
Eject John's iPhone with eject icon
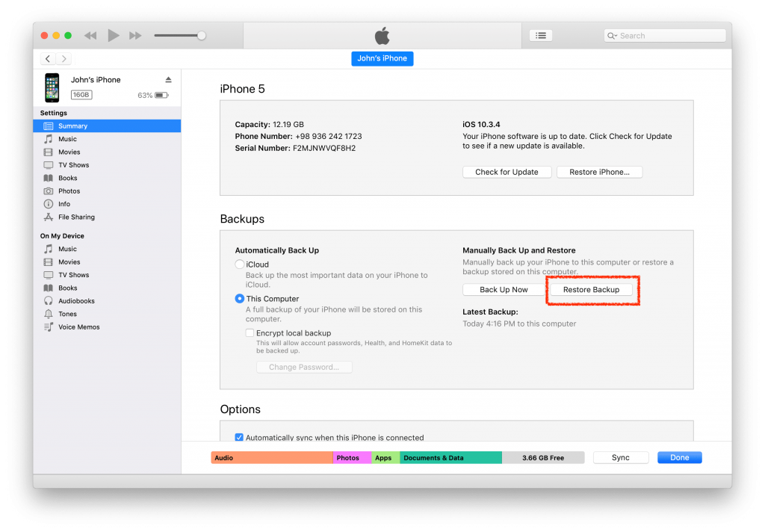tap(168, 79)
